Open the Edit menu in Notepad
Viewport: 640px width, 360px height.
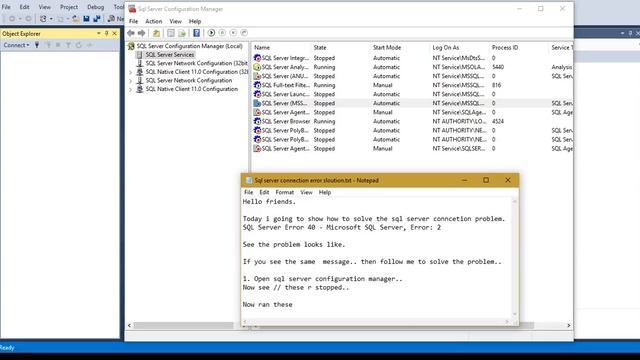point(264,192)
